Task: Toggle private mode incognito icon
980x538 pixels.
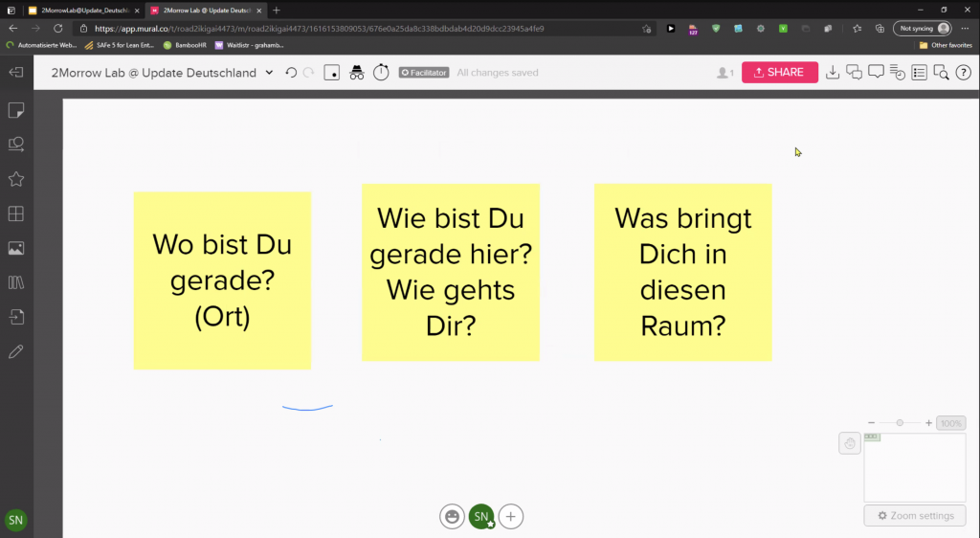Action: 357,73
